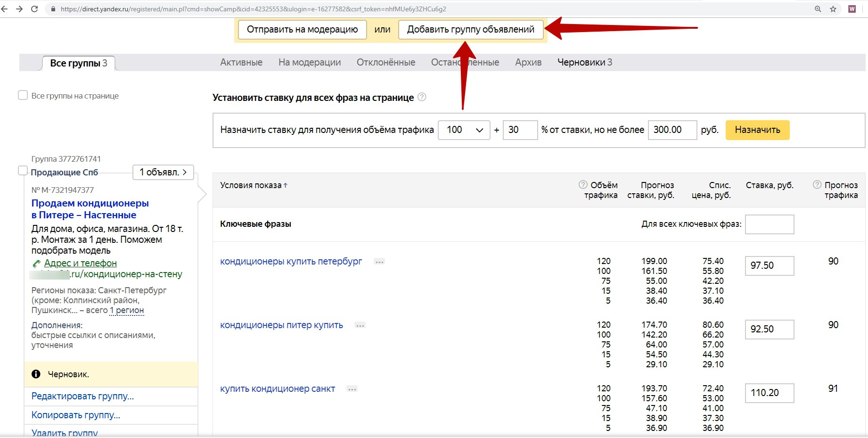The width and height of the screenshot is (868, 438).
Task: Click the forecast bid value 193.70
Action: [654, 388]
